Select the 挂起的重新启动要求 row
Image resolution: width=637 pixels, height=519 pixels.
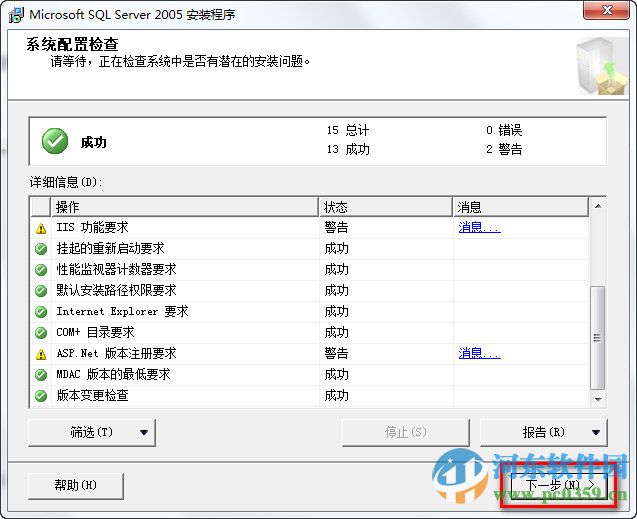[x=310, y=249]
